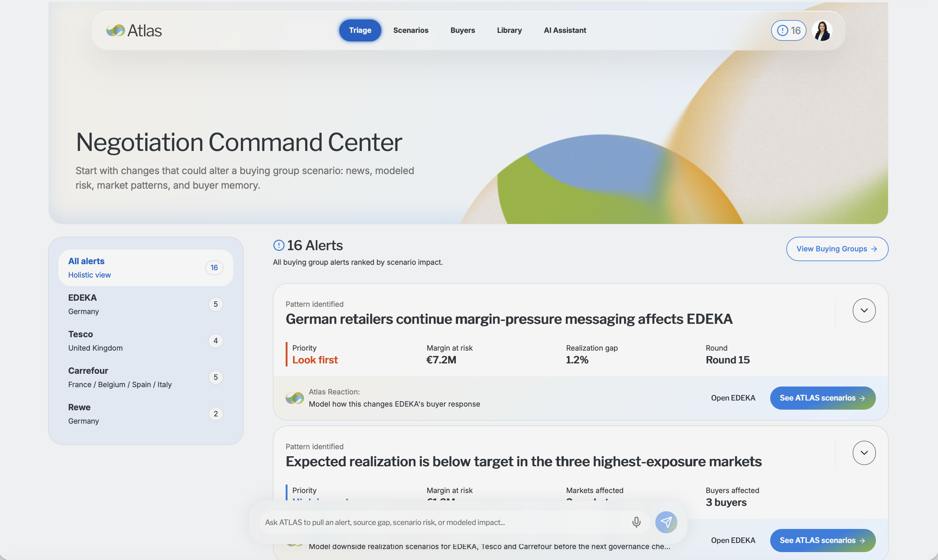Open the AI Assistant tab
The height and width of the screenshot is (560, 938).
point(565,30)
